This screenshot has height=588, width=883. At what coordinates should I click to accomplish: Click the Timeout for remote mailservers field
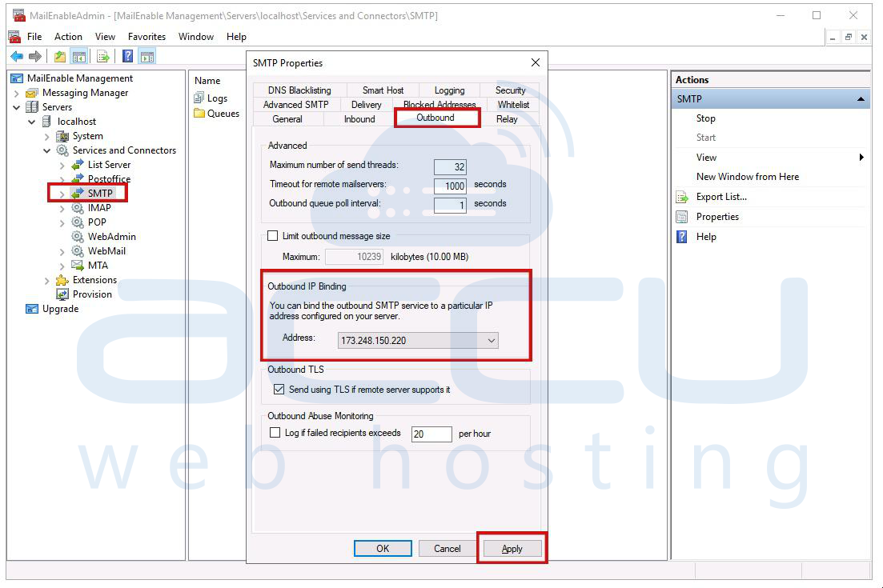tap(450, 186)
